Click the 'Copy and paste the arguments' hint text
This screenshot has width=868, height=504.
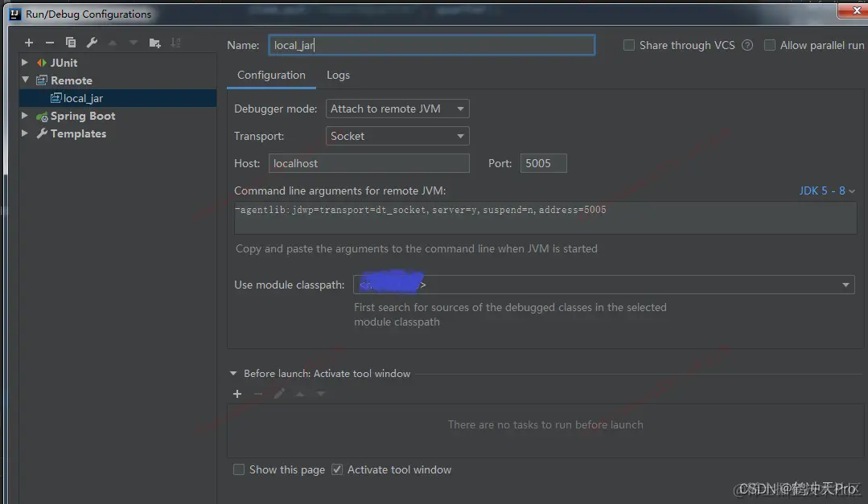click(x=416, y=249)
